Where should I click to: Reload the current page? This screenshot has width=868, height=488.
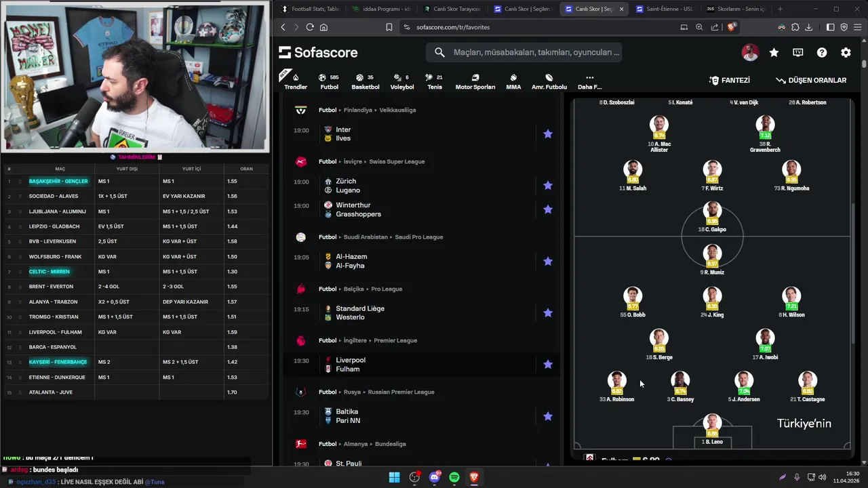tap(310, 27)
